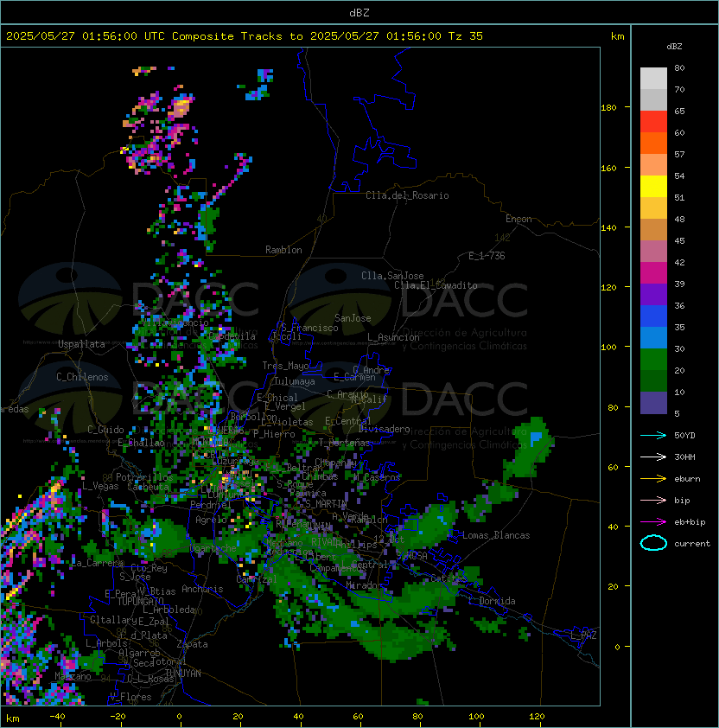
Task: Click the pink bip arrow symbol
Action: tap(653, 501)
